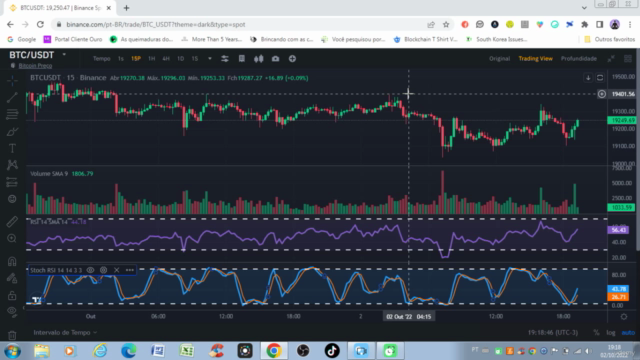Select the ruler measure tool

pos(12,222)
